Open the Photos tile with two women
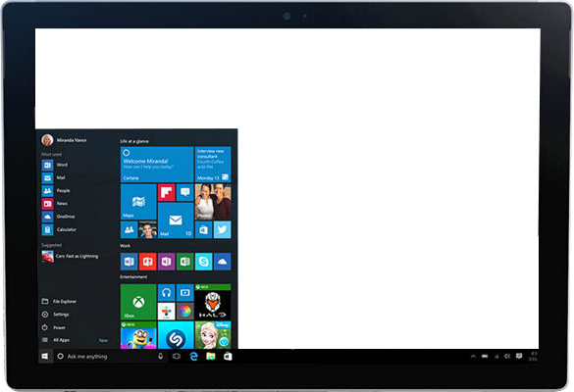574x392 pixels. pyautogui.click(x=213, y=202)
